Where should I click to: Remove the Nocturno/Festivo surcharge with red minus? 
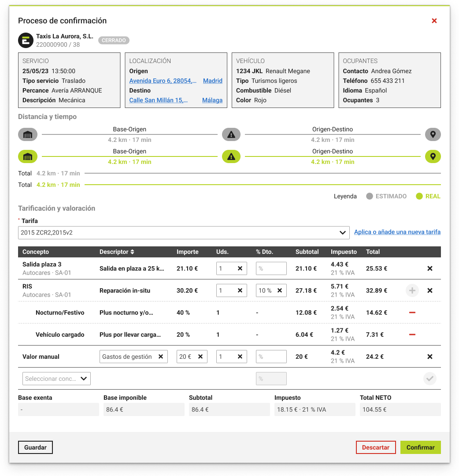click(x=412, y=312)
